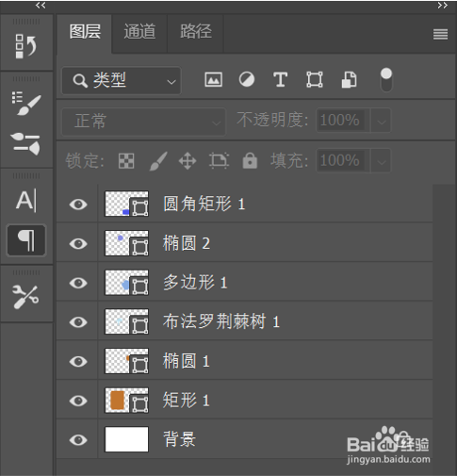The height and width of the screenshot is (476, 457).
Task: Click the layers list vertical scrollbar
Action: click(x=444, y=329)
